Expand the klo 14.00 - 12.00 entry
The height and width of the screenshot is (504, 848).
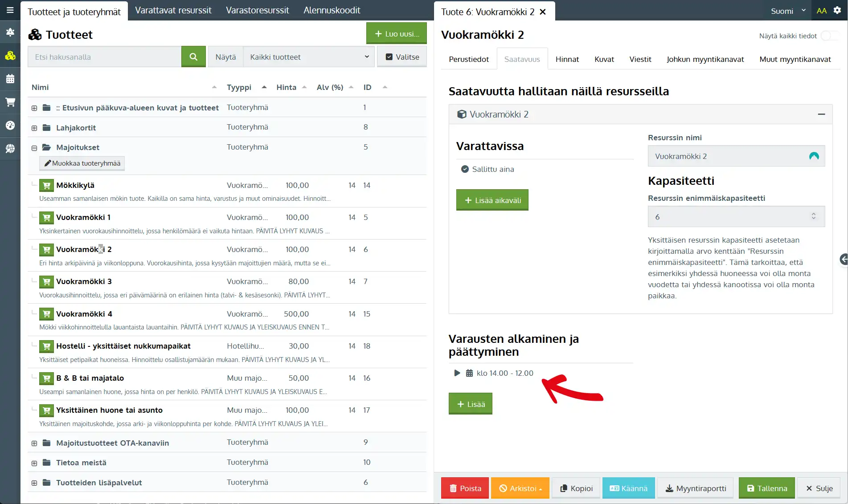click(x=457, y=373)
